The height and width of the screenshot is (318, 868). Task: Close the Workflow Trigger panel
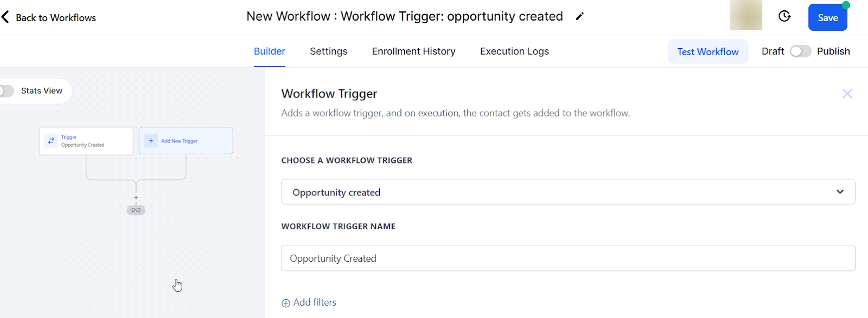coord(847,94)
